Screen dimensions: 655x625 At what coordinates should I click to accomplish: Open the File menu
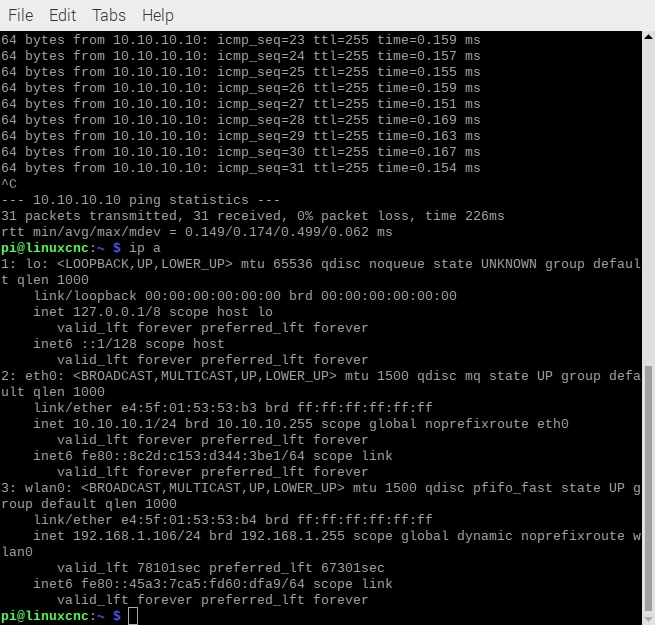point(20,15)
